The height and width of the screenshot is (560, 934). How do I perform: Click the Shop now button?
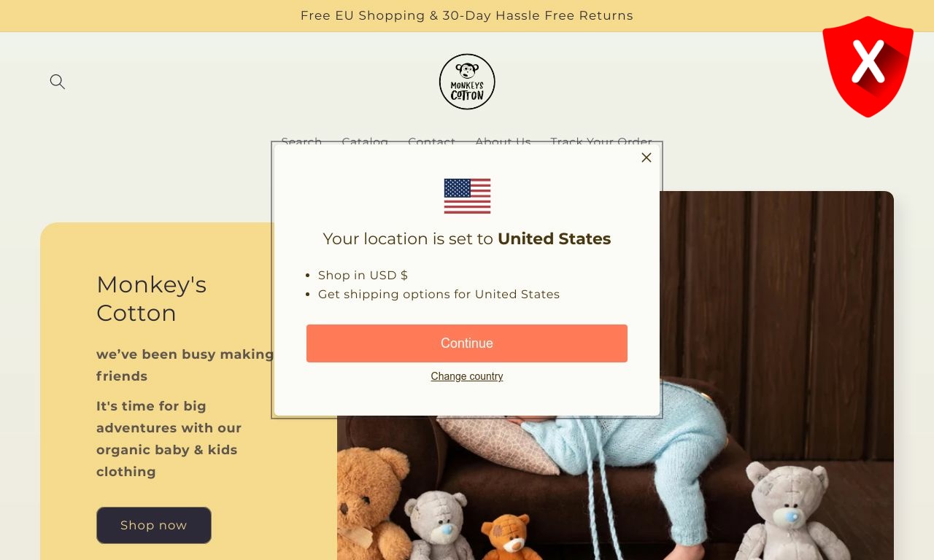(154, 525)
